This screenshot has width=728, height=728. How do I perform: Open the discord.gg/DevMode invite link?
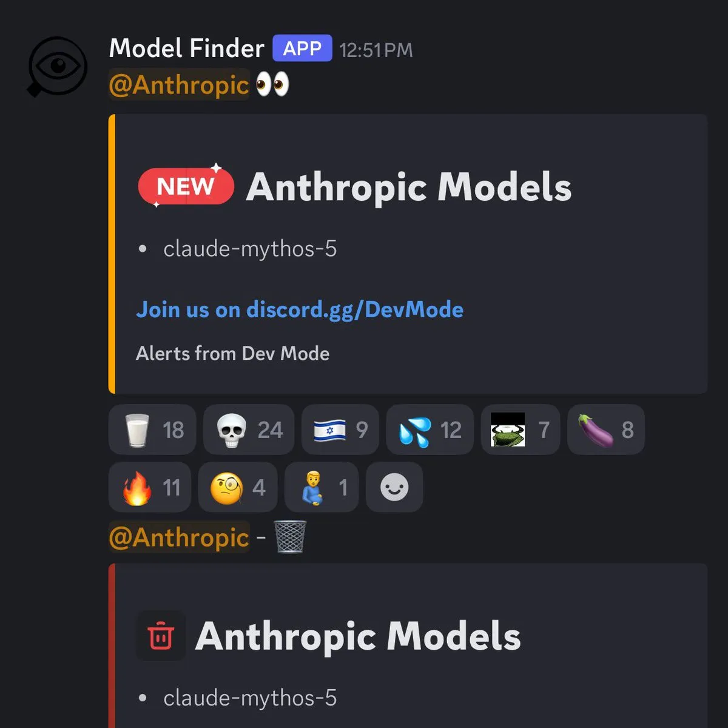pos(355,309)
